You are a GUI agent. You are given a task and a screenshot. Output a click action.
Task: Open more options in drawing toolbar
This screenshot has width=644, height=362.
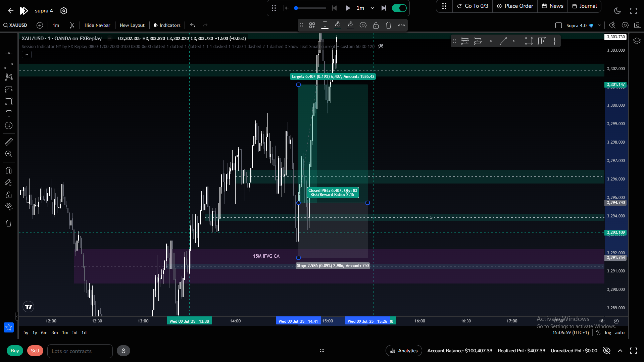click(x=401, y=25)
